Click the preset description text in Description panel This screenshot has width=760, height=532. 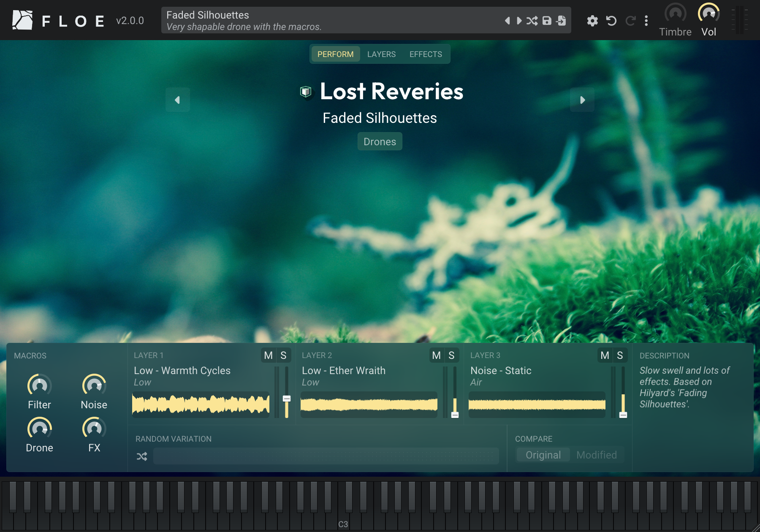(x=684, y=387)
